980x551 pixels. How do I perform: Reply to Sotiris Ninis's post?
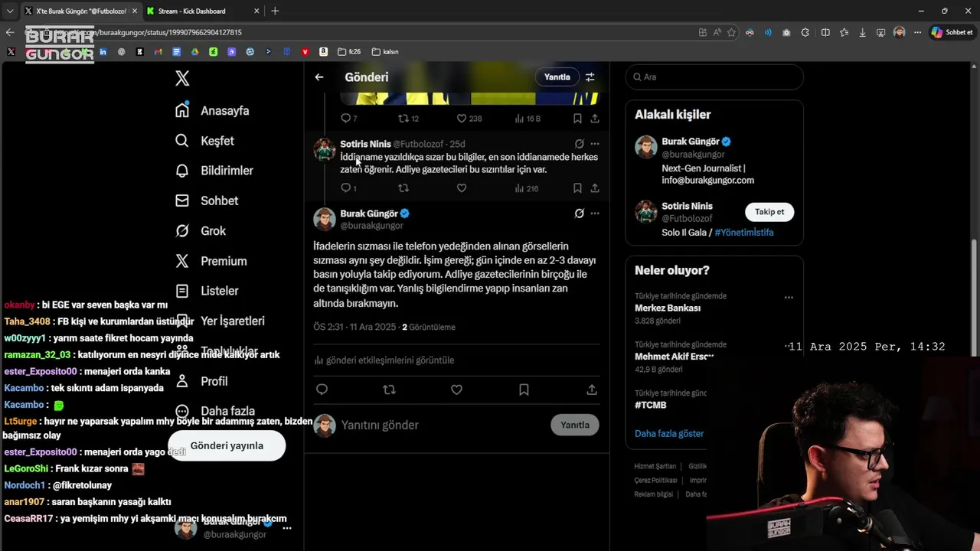(348, 188)
